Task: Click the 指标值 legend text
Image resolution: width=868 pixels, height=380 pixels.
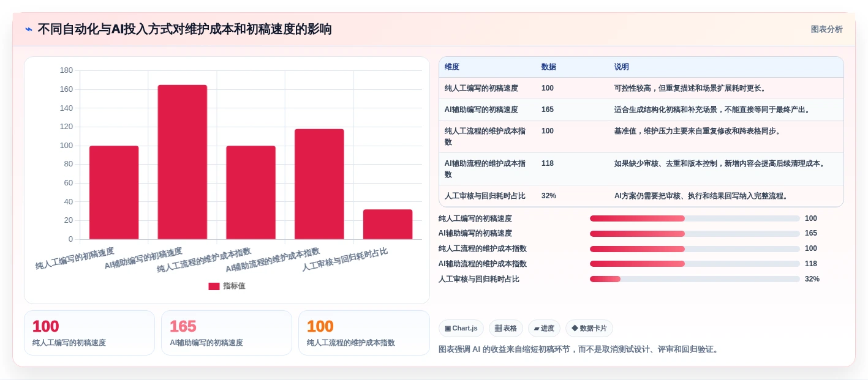Action: click(234, 286)
